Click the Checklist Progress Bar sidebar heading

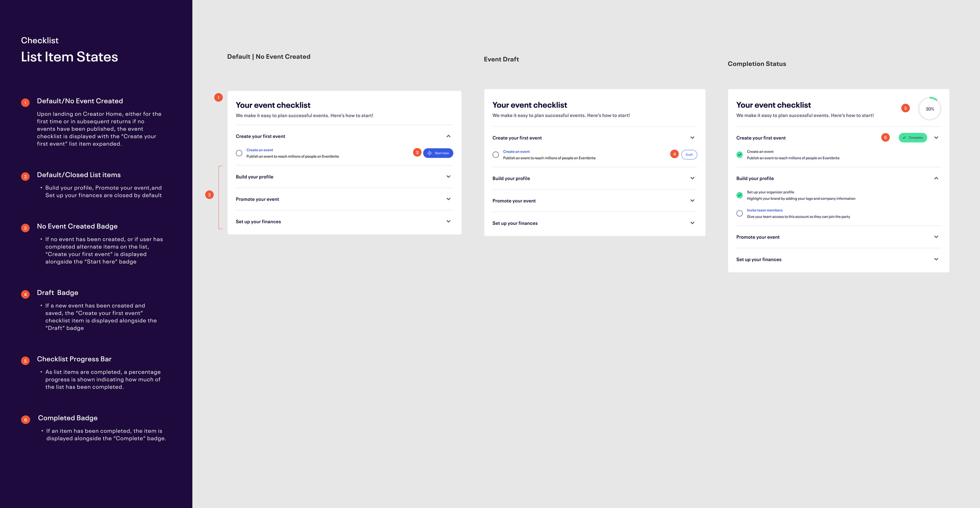click(x=74, y=359)
